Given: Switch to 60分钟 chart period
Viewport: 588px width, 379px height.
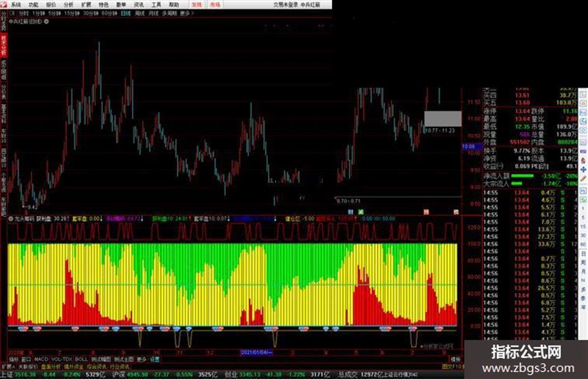Looking at the screenshot, I should click(110, 13).
